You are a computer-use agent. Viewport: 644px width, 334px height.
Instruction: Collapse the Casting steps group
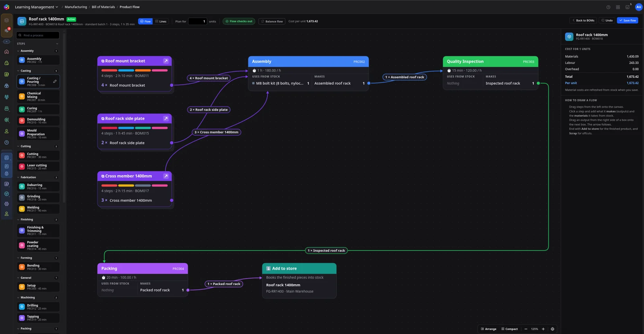[x=19, y=71]
